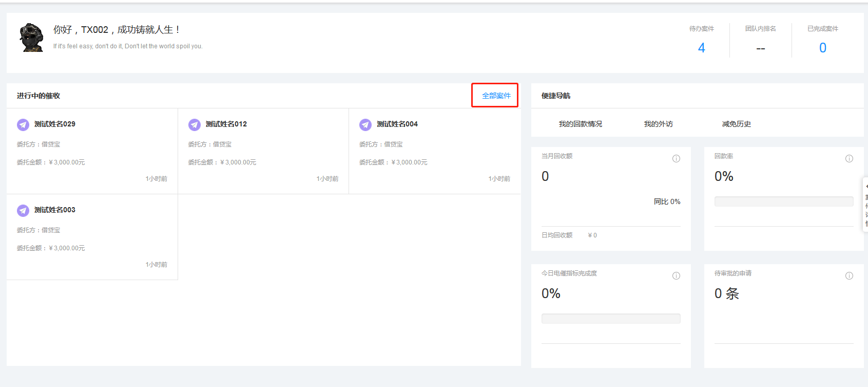Open 减免历史 shortcut
The height and width of the screenshot is (387, 868).
736,124
